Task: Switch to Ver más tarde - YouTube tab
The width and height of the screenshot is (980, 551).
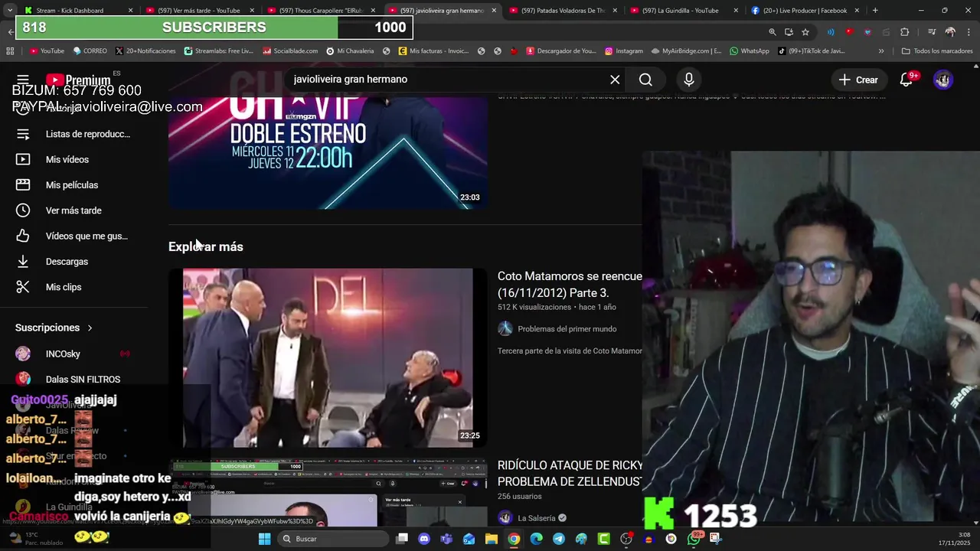Action: (200, 11)
